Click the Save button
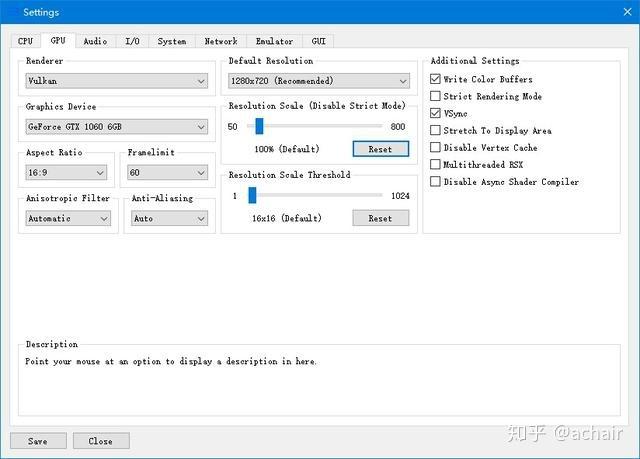Screen dimensions: 640x459 click(38, 441)
